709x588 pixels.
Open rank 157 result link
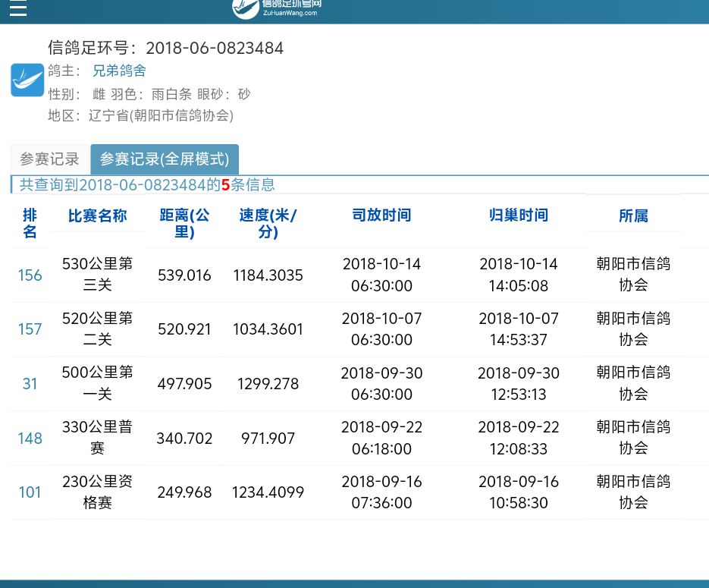tap(30, 329)
